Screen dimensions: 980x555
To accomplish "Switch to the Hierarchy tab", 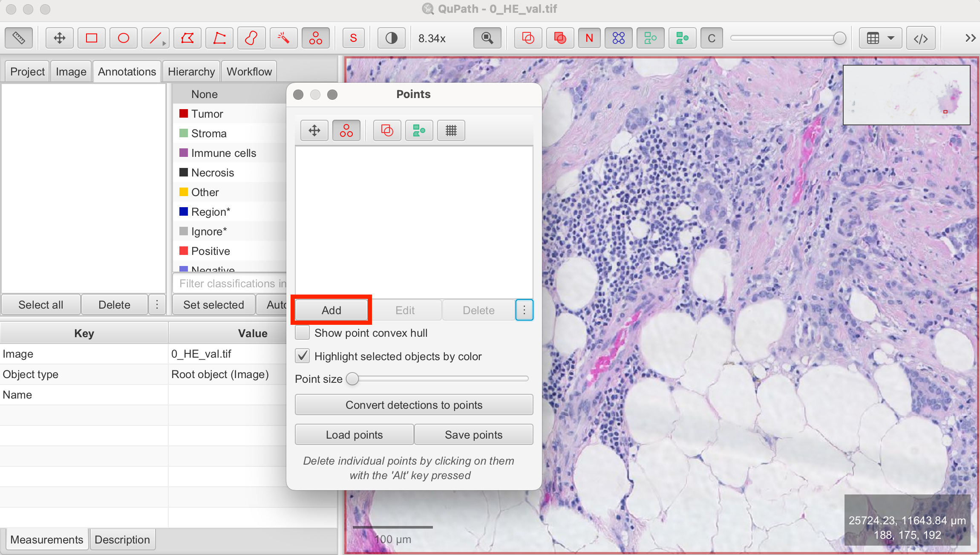I will (191, 71).
